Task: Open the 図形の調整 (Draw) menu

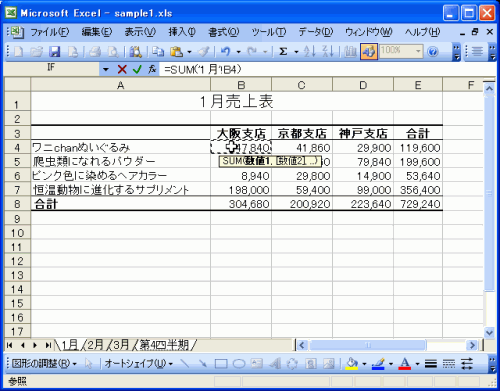Action: [x=44, y=364]
